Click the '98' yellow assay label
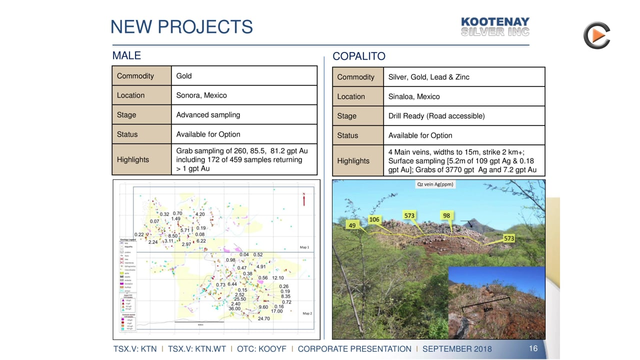 447,216
